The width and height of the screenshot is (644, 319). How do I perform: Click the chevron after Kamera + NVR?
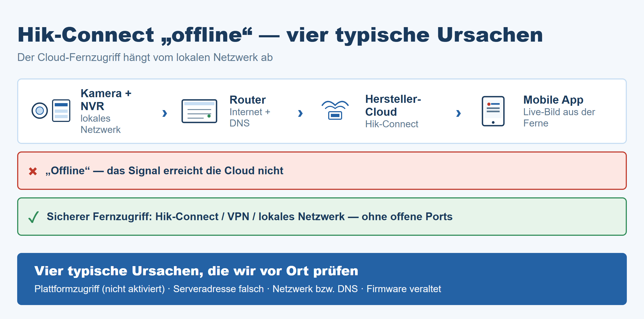165,113
